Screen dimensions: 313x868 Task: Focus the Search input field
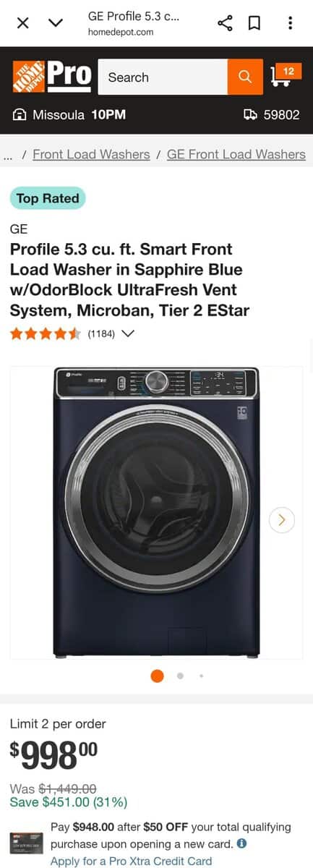[163, 77]
